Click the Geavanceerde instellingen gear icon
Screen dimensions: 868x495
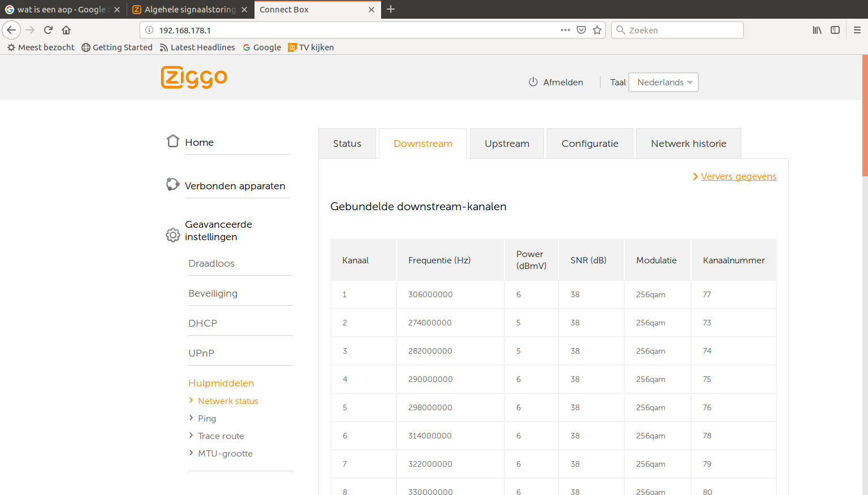pyautogui.click(x=173, y=235)
